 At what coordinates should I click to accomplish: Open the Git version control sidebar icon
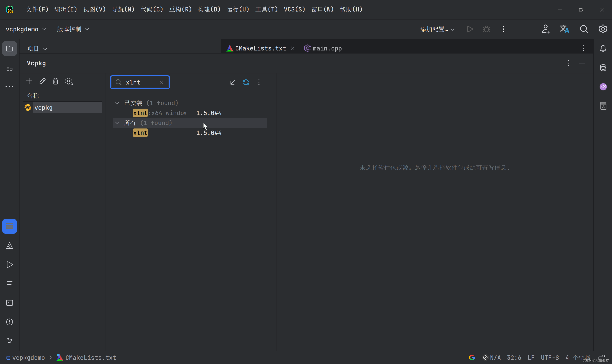click(x=10, y=341)
